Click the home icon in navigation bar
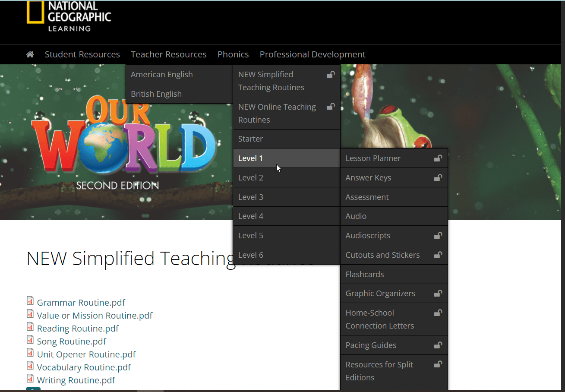 [30, 54]
